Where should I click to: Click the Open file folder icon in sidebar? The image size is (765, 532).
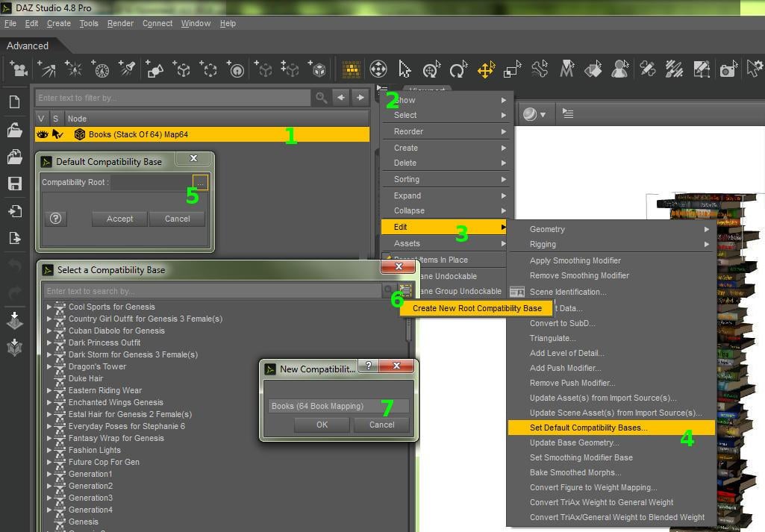pyautogui.click(x=15, y=130)
